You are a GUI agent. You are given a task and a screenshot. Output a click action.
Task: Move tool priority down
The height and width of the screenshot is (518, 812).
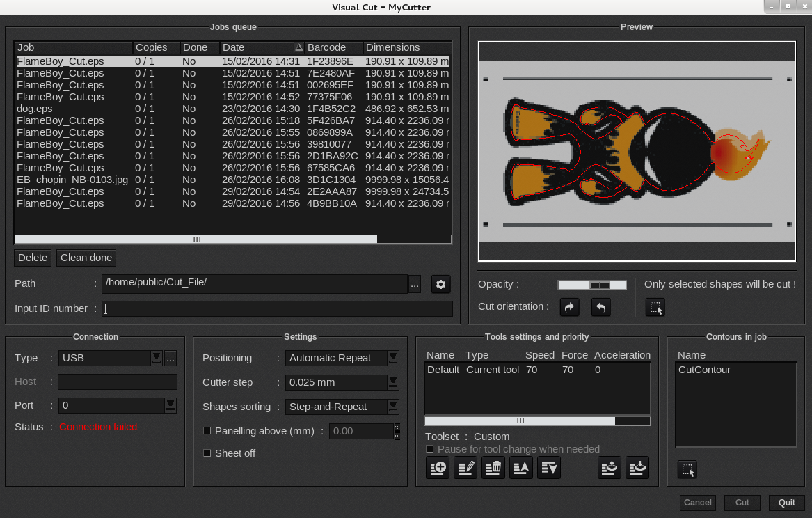549,468
